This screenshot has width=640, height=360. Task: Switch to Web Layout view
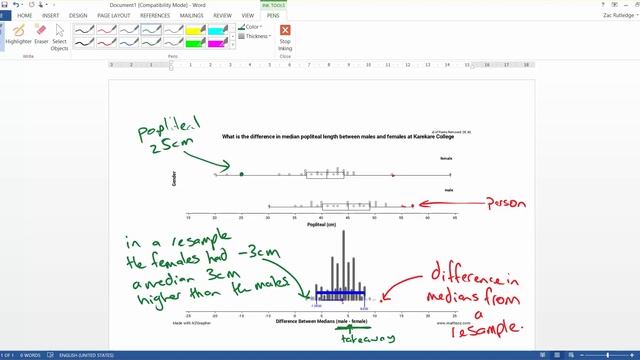(x=571, y=356)
